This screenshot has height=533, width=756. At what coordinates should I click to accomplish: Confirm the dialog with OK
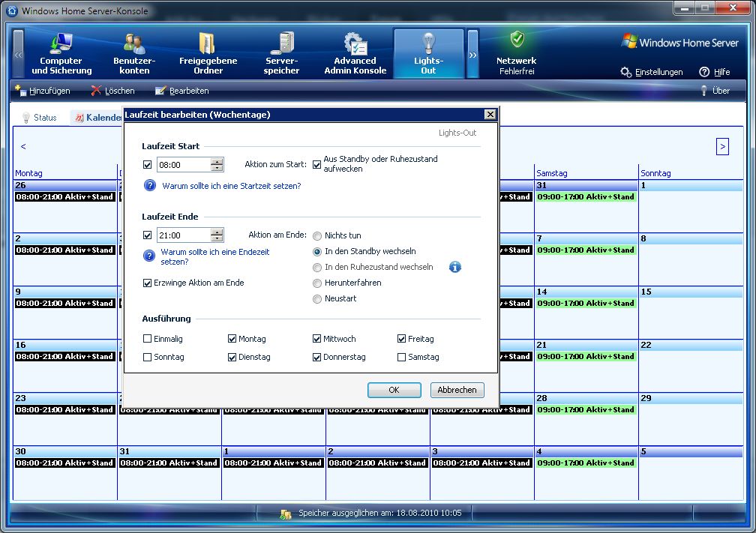(394, 390)
